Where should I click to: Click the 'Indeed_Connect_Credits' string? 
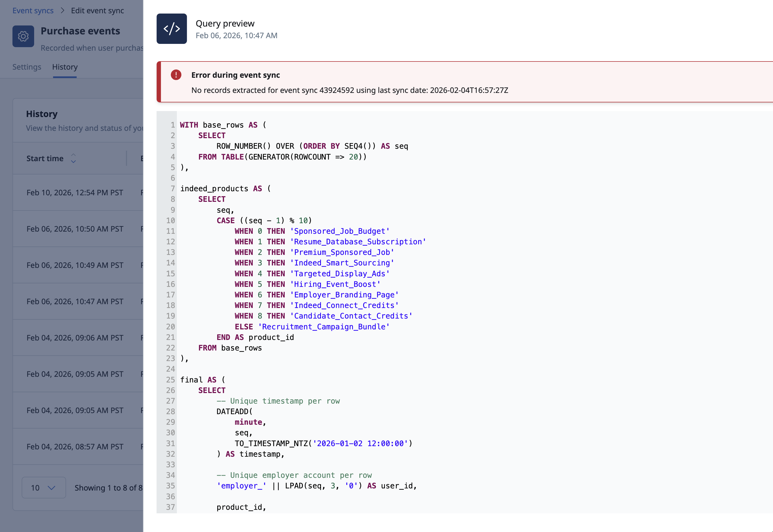pyautogui.click(x=344, y=305)
